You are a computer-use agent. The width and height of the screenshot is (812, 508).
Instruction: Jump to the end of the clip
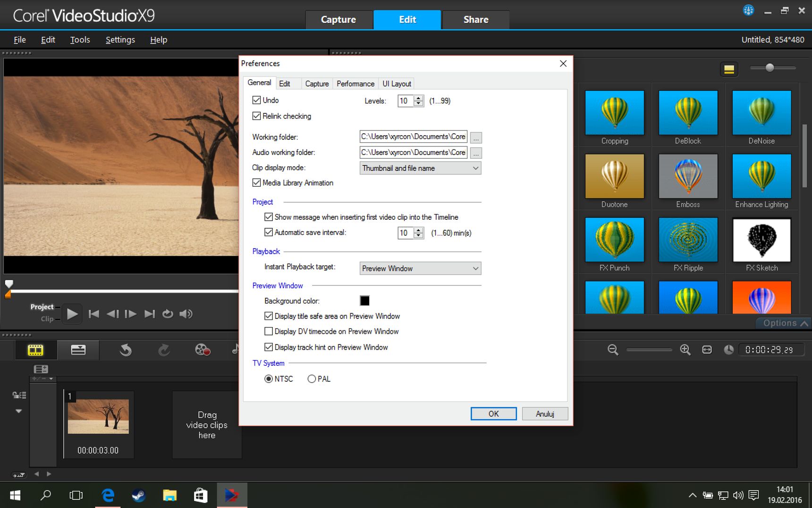click(150, 314)
